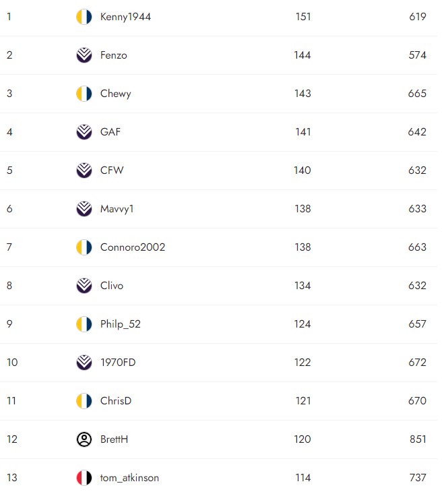Click Kenny1944's score of 151
The image size is (448, 492).
[302, 17]
